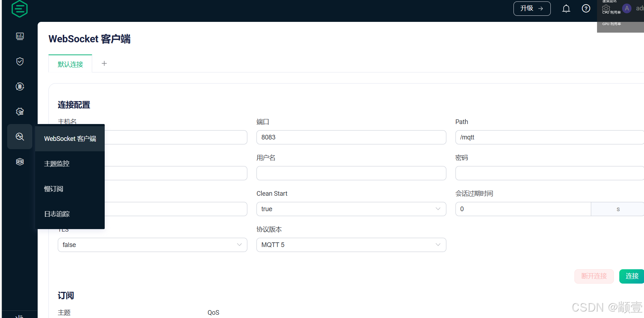Click the 订阅 section heading
The image size is (644, 318).
point(66,295)
